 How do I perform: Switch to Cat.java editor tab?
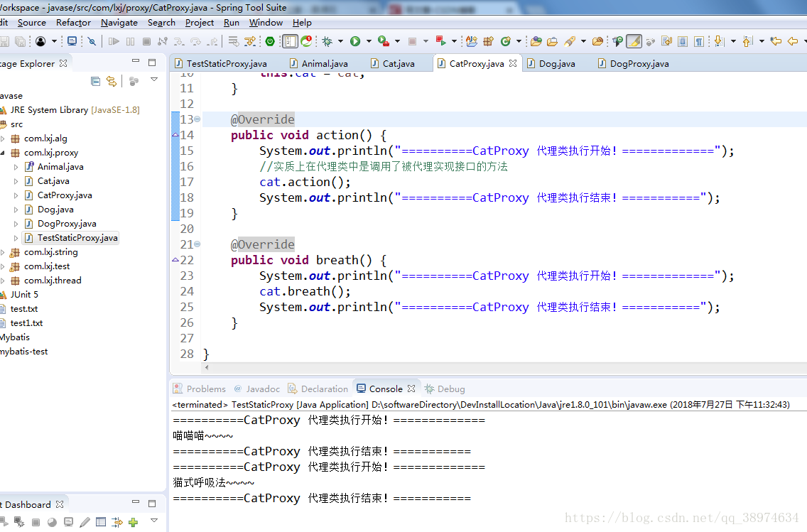pyautogui.click(x=393, y=63)
